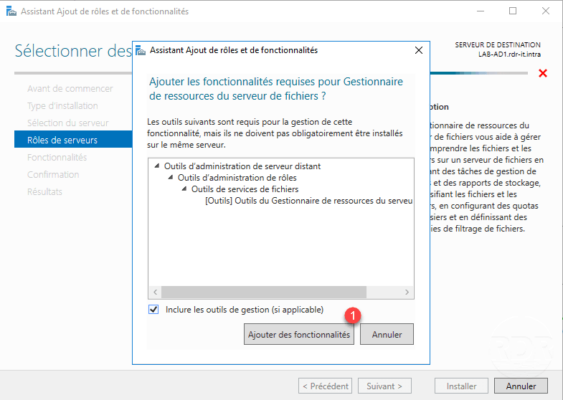Select Outils d'administration de rôles row

pyautogui.click(x=237, y=177)
